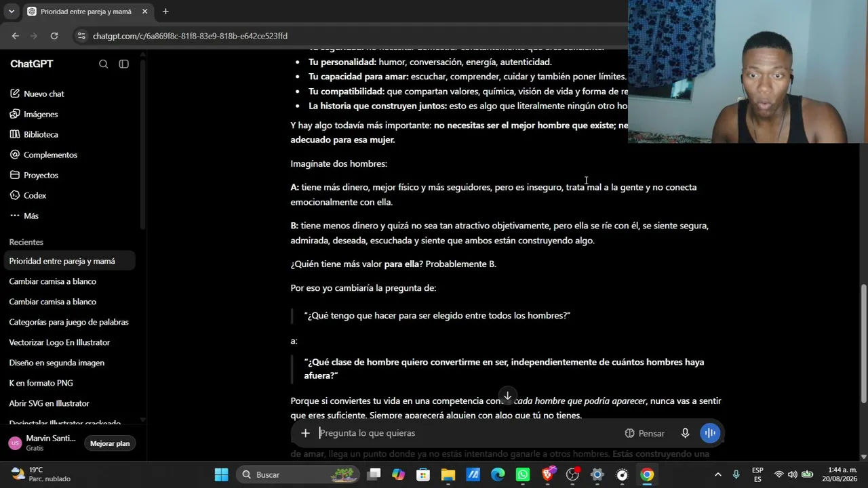
Task: Close the 'Prioridad entre pareja y mamá' tab
Action: pos(144,12)
